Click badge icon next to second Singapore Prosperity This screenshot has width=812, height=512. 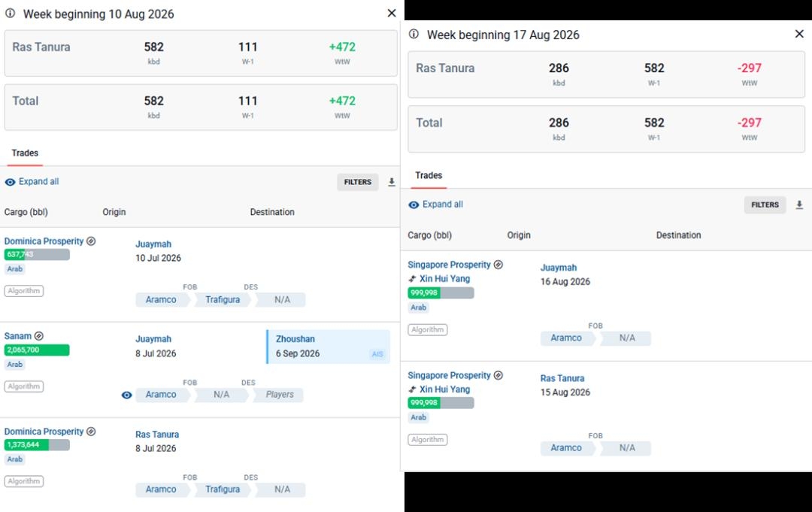[x=498, y=375]
